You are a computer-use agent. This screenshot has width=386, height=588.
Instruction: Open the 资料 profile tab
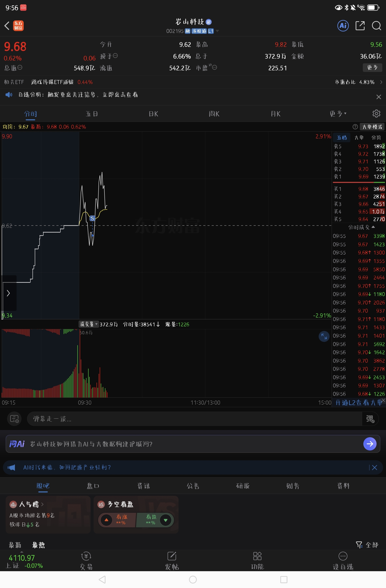coord(343,486)
